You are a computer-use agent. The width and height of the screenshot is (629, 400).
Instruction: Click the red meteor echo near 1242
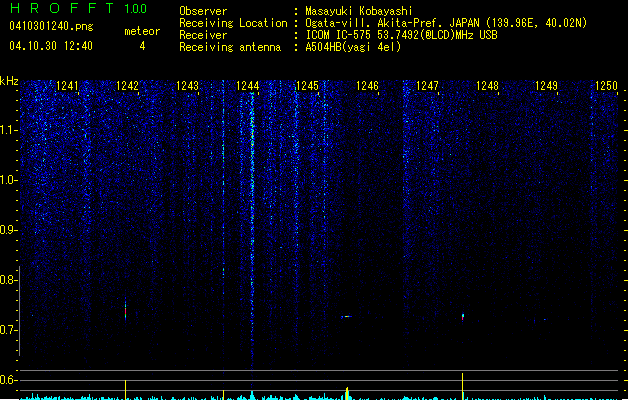point(126,311)
